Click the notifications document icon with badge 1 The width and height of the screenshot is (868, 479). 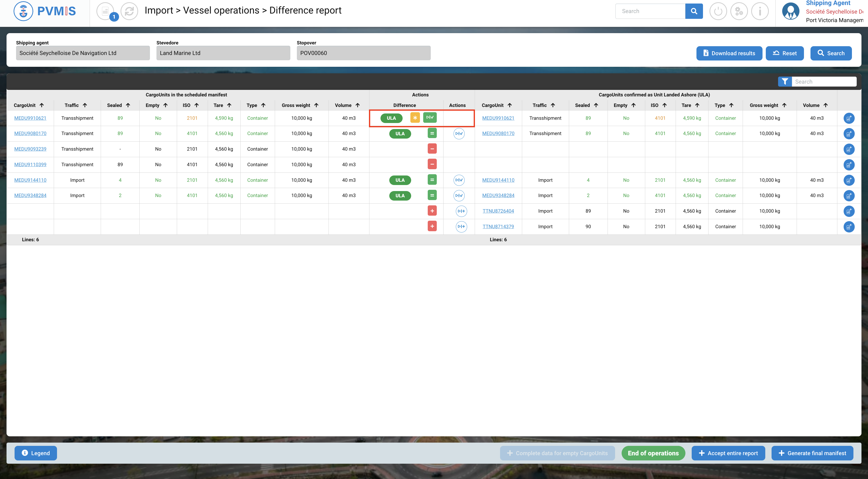[105, 11]
